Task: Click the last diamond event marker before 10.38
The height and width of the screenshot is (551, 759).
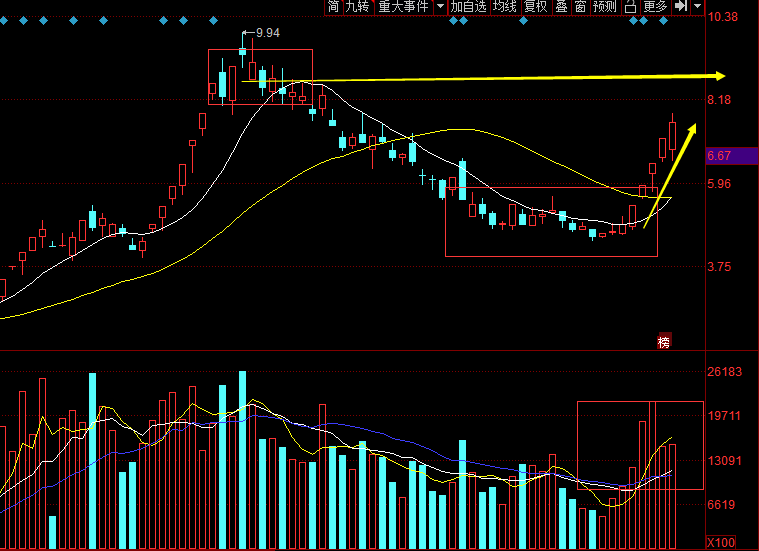Action: coord(664,21)
